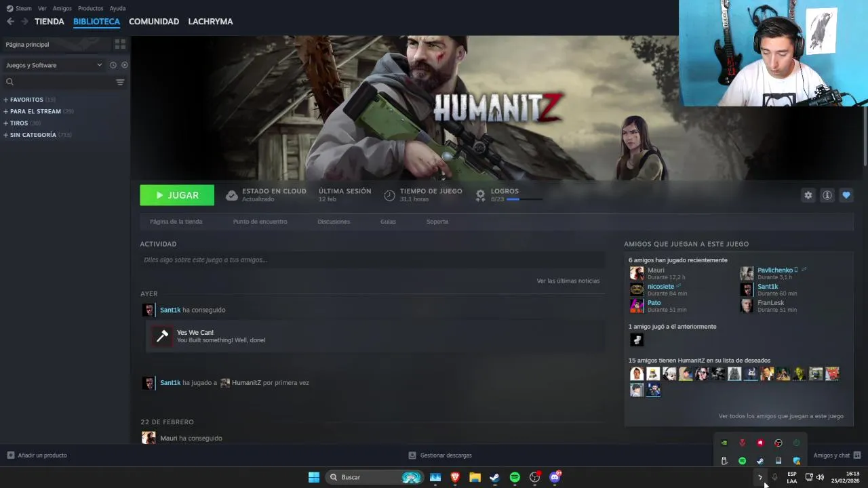This screenshot has height=488, width=868.
Task: Open the Ayuda menu
Action: [117, 8]
